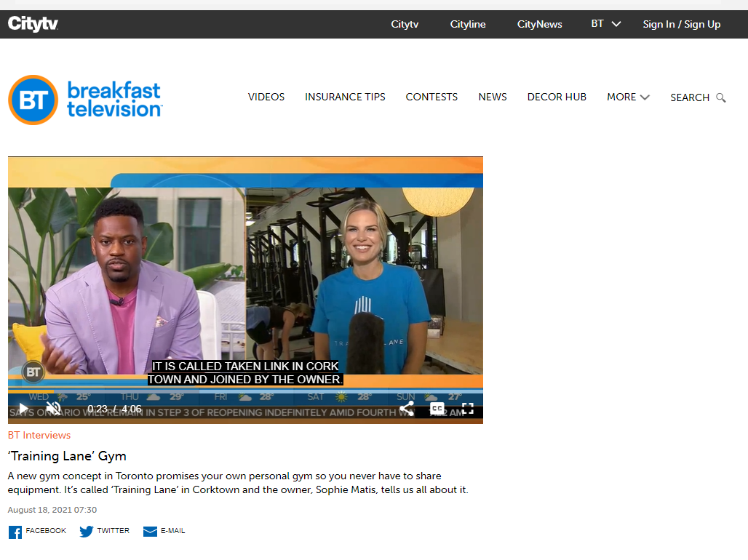Screen dimensions: 748x560
Task: Unmute the video player
Action: tap(53, 409)
